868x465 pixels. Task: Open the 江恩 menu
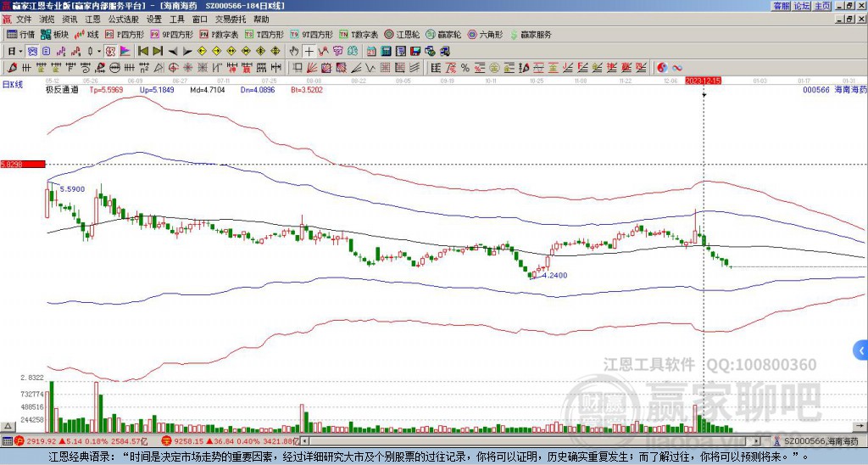(92, 20)
